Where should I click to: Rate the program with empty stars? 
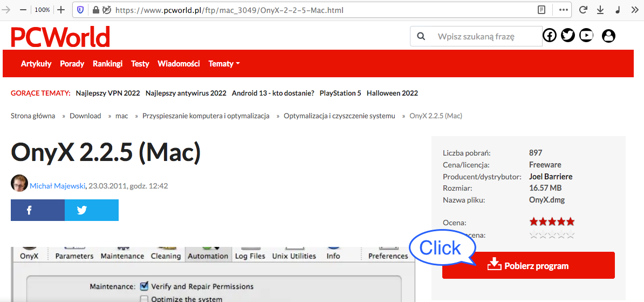[x=552, y=236]
